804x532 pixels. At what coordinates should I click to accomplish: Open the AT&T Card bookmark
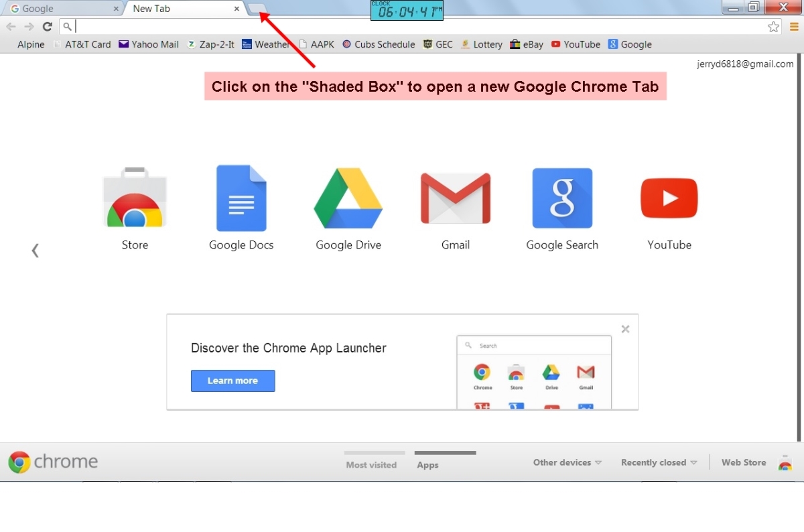[82, 44]
